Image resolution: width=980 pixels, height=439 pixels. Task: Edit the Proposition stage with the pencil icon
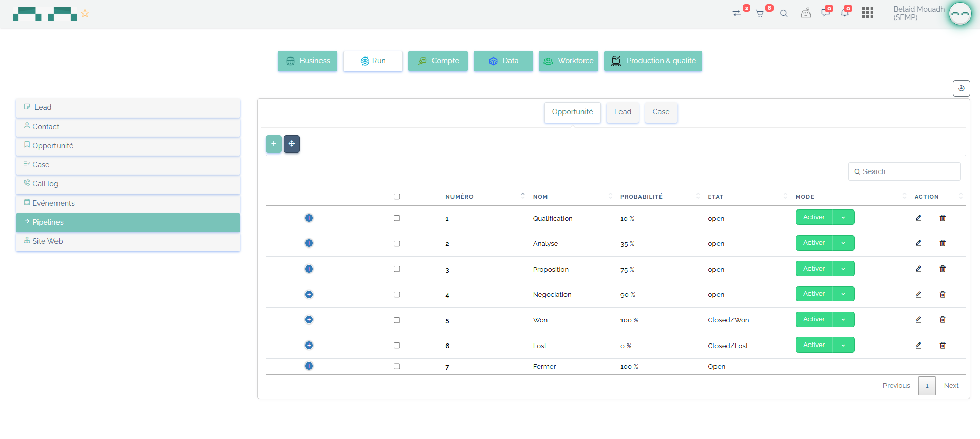918,269
